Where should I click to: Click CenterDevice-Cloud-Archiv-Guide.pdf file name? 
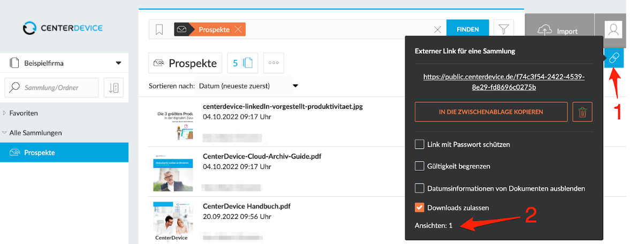coord(262,156)
